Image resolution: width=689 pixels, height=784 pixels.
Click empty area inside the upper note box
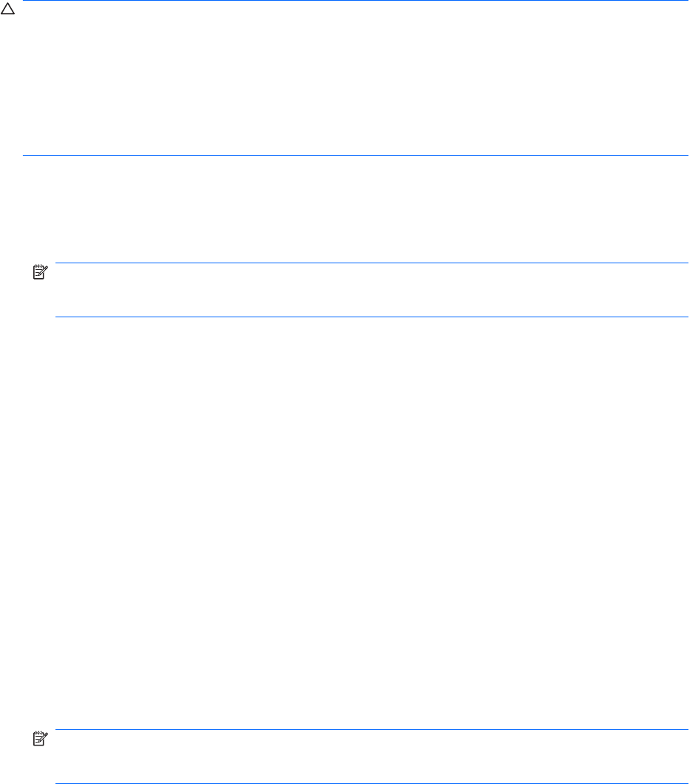(x=372, y=289)
